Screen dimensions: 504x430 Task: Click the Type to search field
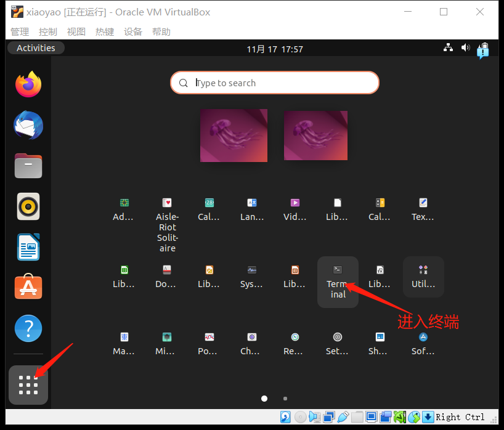(x=275, y=83)
